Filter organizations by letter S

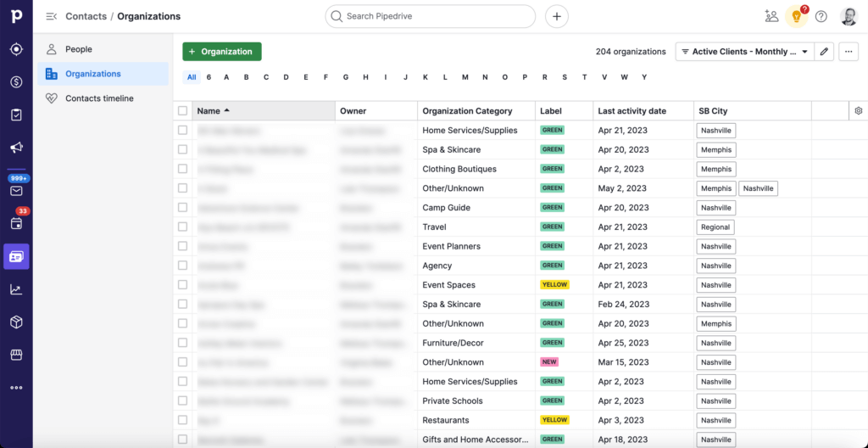tap(565, 77)
